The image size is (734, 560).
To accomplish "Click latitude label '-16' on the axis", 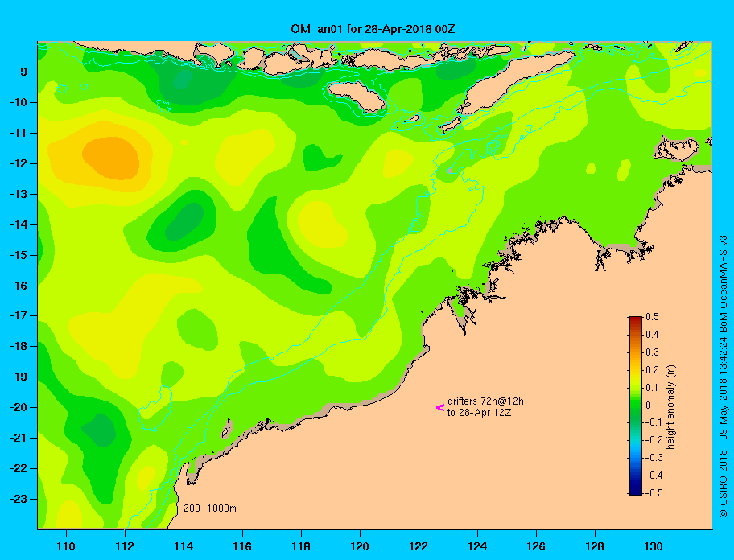I will coord(18,286).
